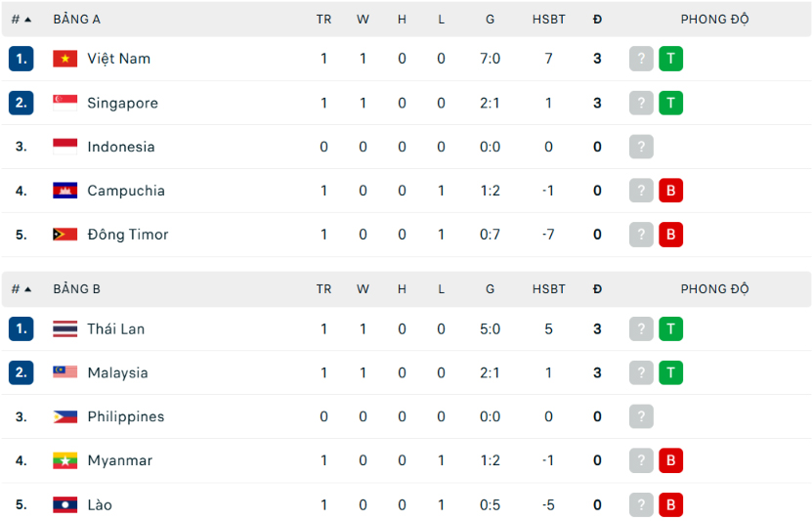Screen dimensions: 812x521
Task: Click Thái Lan's blue rank 1 badge
Action: [21, 328]
